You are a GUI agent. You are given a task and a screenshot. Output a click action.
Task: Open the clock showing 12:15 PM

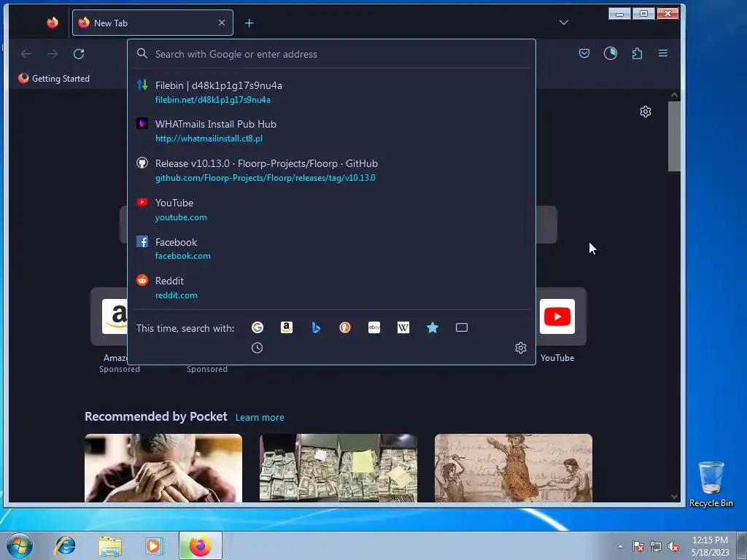[x=711, y=546]
